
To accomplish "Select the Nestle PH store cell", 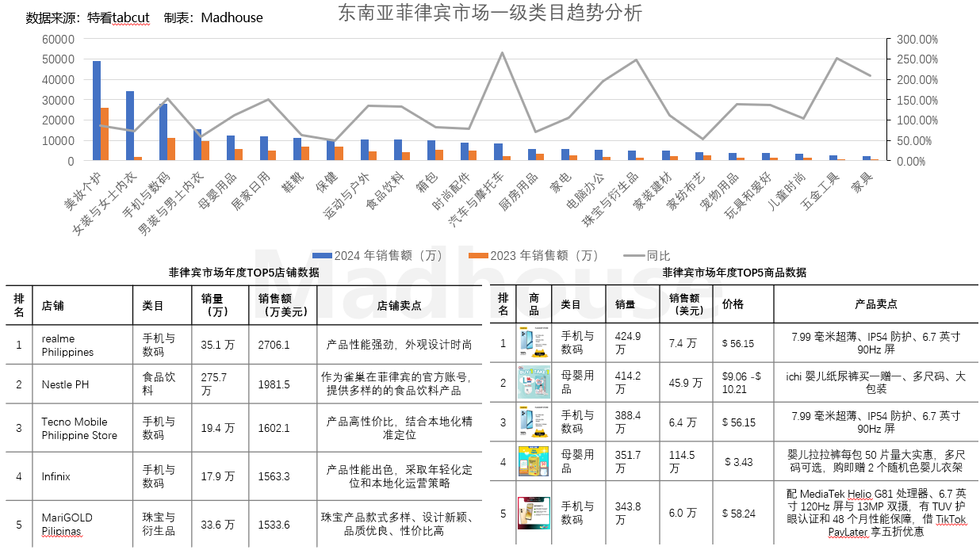I will [x=82, y=384].
